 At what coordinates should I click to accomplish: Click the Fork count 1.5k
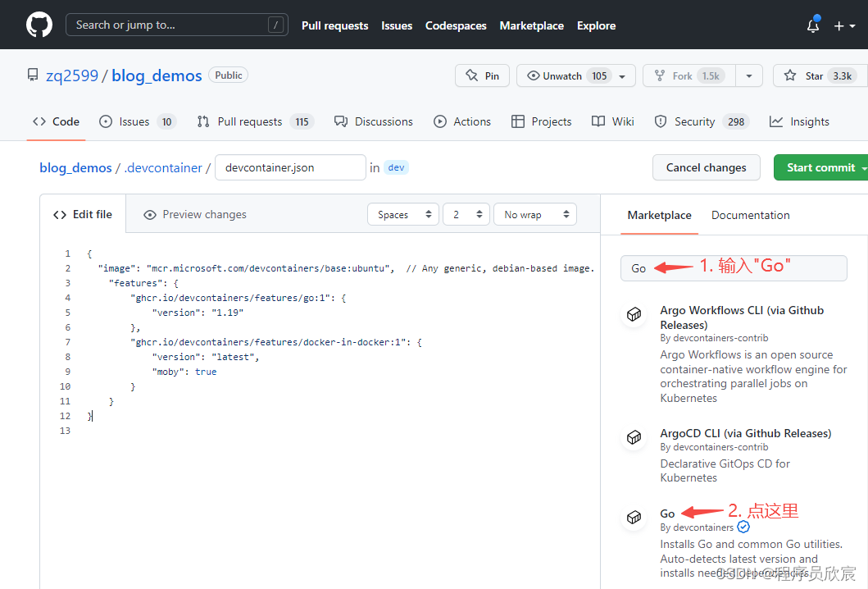click(711, 76)
